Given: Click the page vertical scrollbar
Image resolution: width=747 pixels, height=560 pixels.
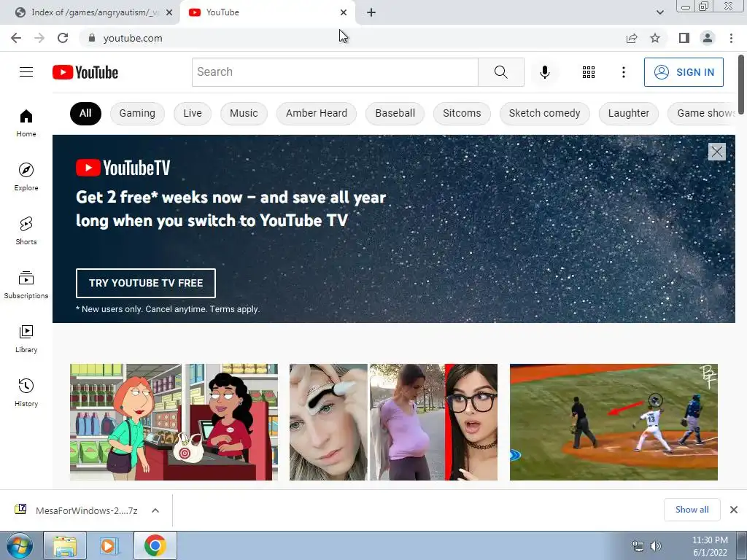Looking at the screenshot, I should point(741,85).
